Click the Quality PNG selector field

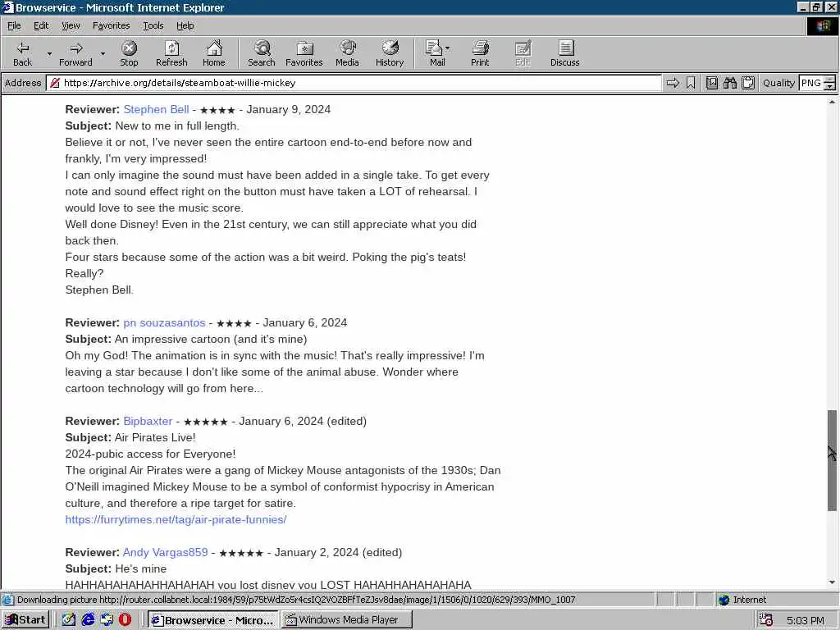811,83
